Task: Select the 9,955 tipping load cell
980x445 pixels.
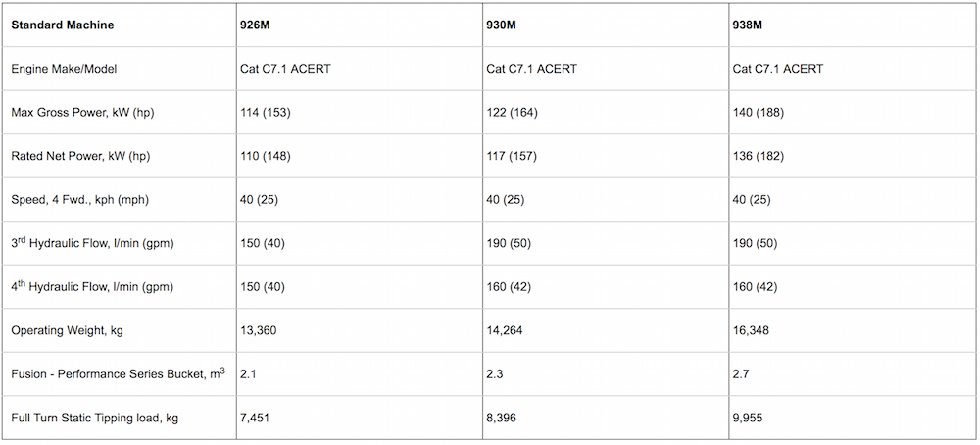Action: [748, 419]
